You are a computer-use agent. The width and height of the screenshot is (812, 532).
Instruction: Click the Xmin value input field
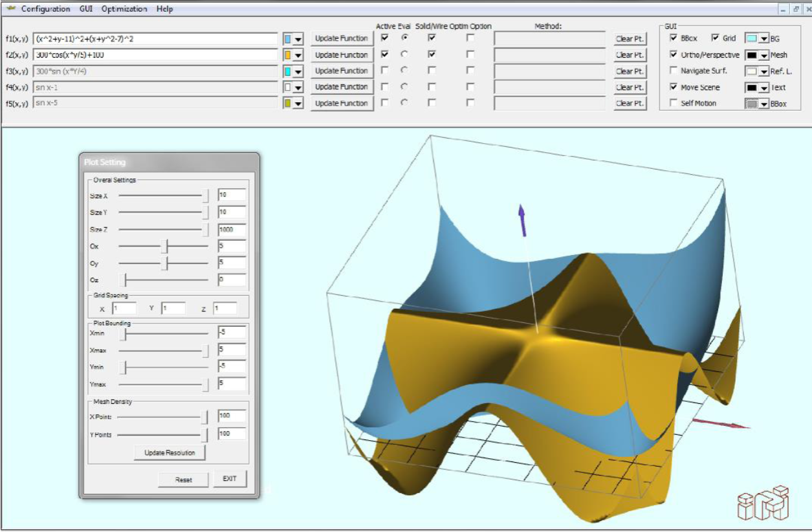[232, 333]
